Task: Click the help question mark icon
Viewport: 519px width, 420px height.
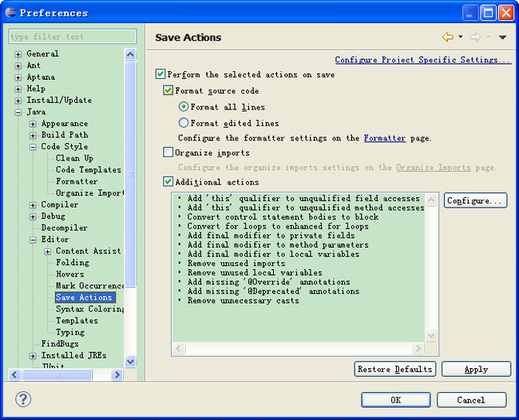Action: (23, 399)
